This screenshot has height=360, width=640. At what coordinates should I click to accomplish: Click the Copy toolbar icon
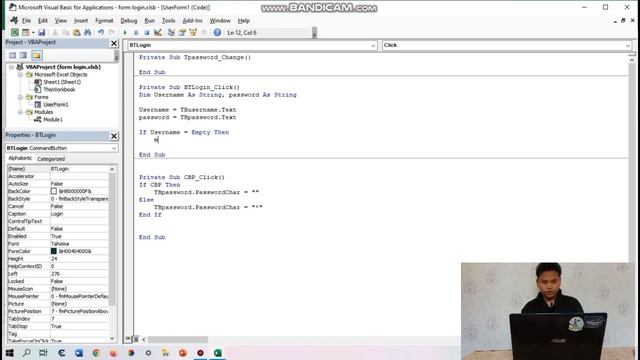(66, 33)
